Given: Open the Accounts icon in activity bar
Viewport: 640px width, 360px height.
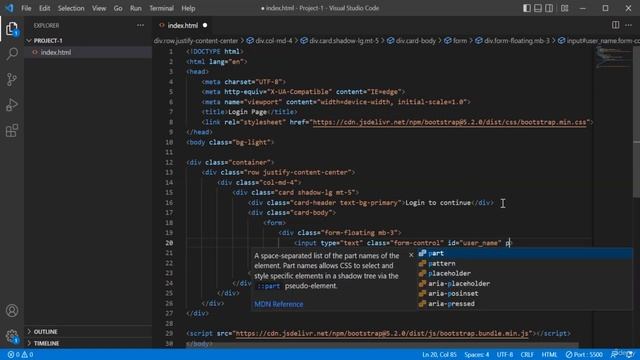Looking at the screenshot, I should (x=12, y=311).
